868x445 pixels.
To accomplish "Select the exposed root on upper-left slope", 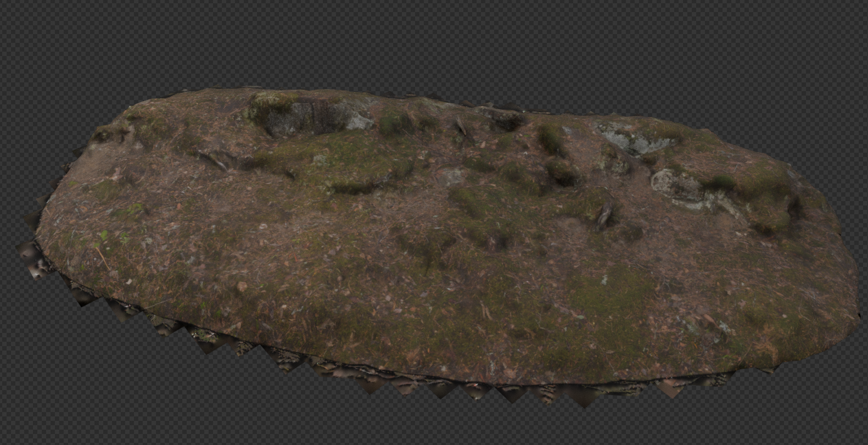I will click(213, 160).
